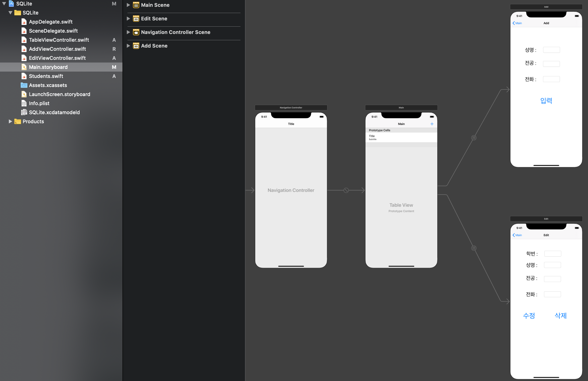Click the segue icon toward Edit scene
Image resolution: width=588 pixels, height=381 pixels.
(474, 248)
